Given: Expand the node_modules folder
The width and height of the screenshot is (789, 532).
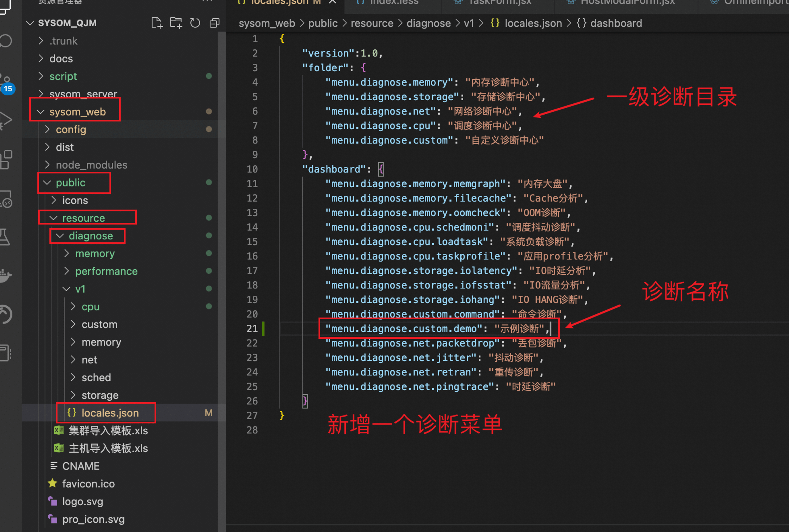Looking at the screenshot, I should click(47, 165).
